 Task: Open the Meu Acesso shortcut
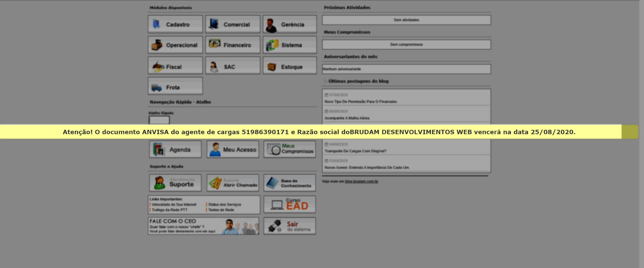233,149
